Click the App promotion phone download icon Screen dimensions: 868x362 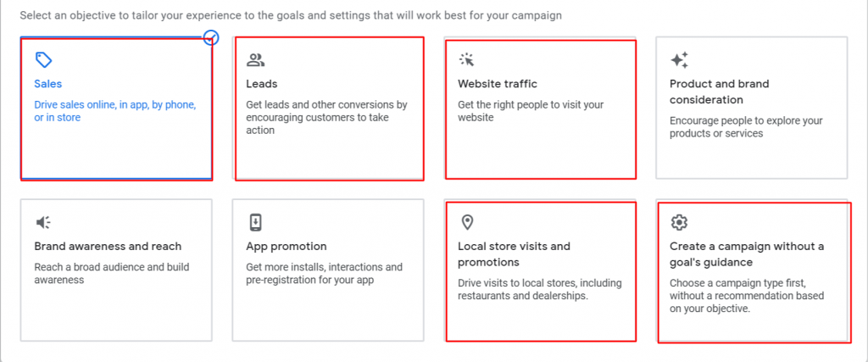click(255, 222)
